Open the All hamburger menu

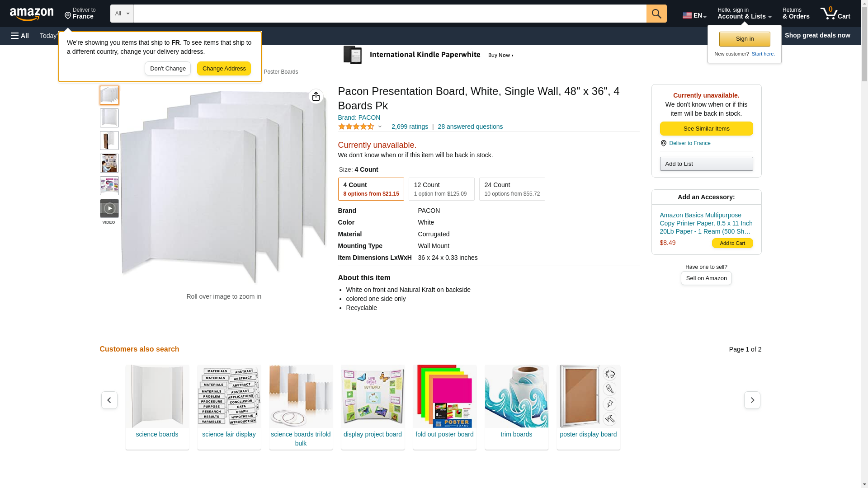(x=20, y=36)
